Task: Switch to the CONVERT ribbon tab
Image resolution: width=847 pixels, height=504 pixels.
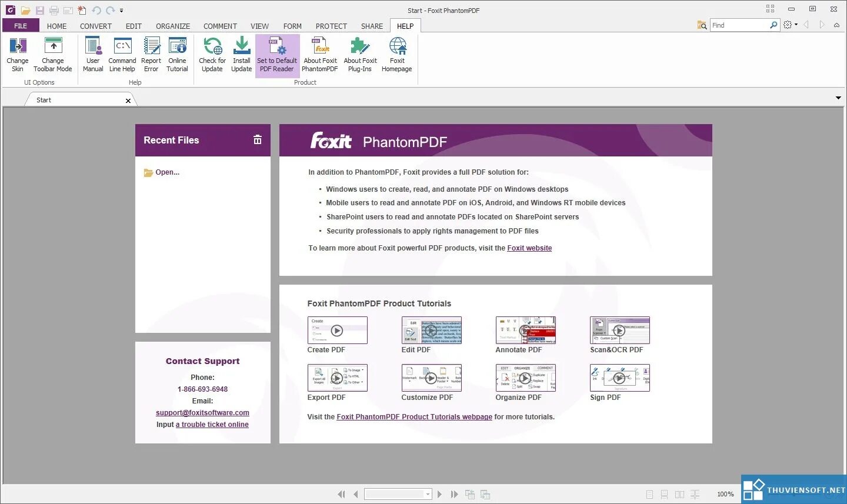Action: 96,26
